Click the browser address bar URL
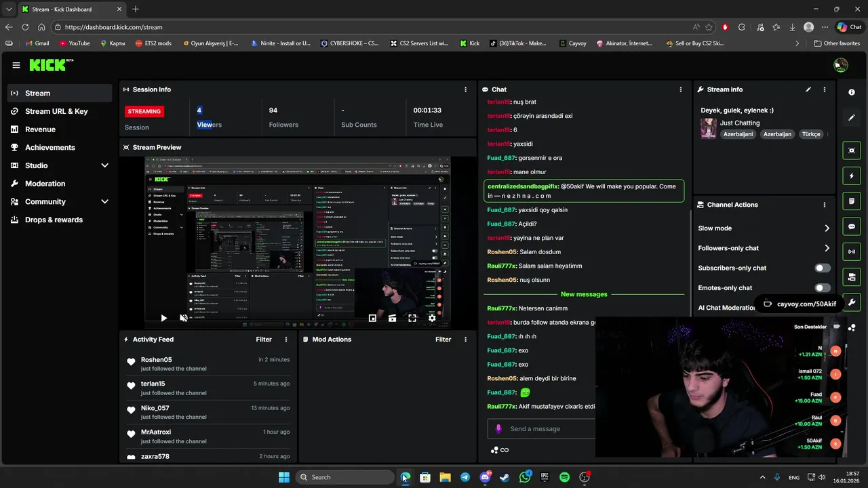 (x=113, y=27)
